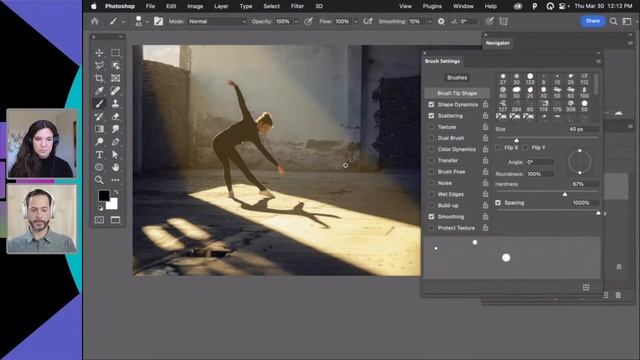Select the Healing Brush tool
Viewport: 640px width, 360px height.
point(116,91)
